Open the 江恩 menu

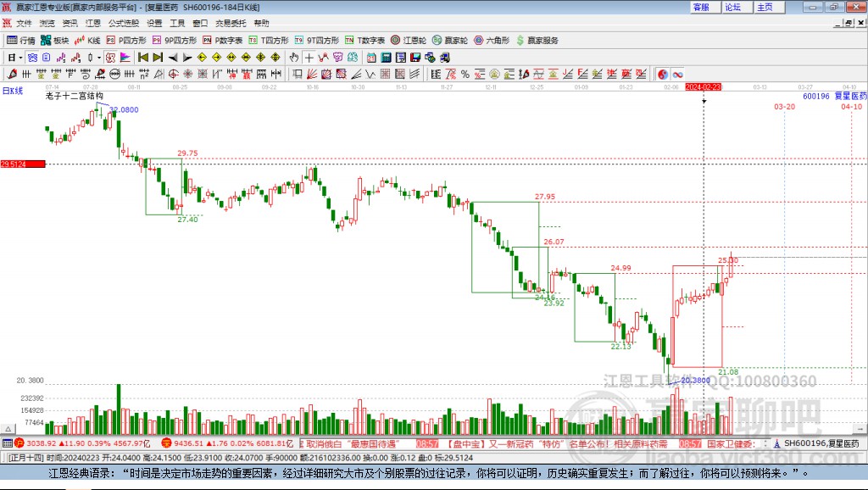pyautogui.click(x=93, y=23)
